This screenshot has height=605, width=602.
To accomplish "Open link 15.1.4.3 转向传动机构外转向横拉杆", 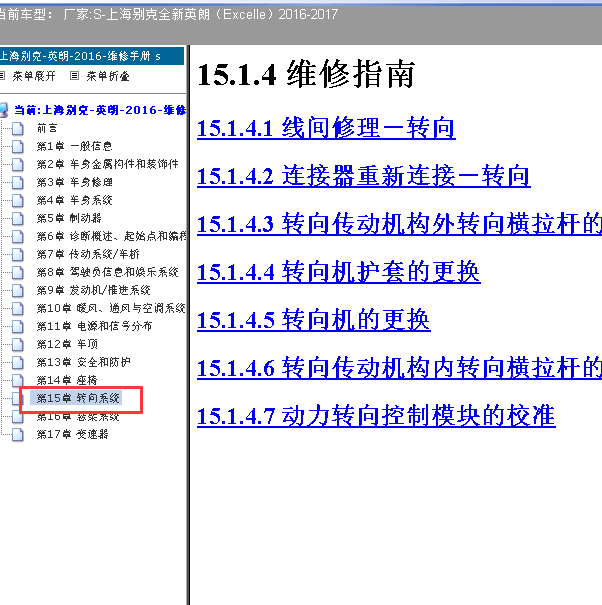I will point(399,224).
